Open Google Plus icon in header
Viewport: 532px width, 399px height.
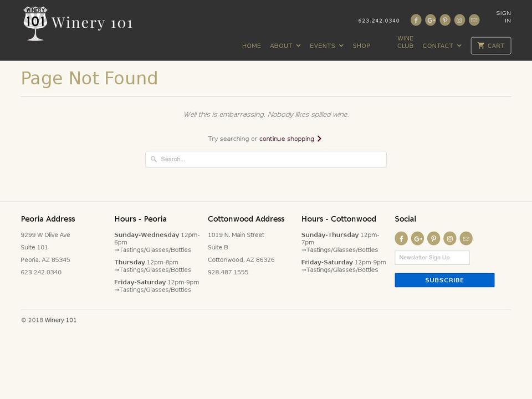pos(431,20)
